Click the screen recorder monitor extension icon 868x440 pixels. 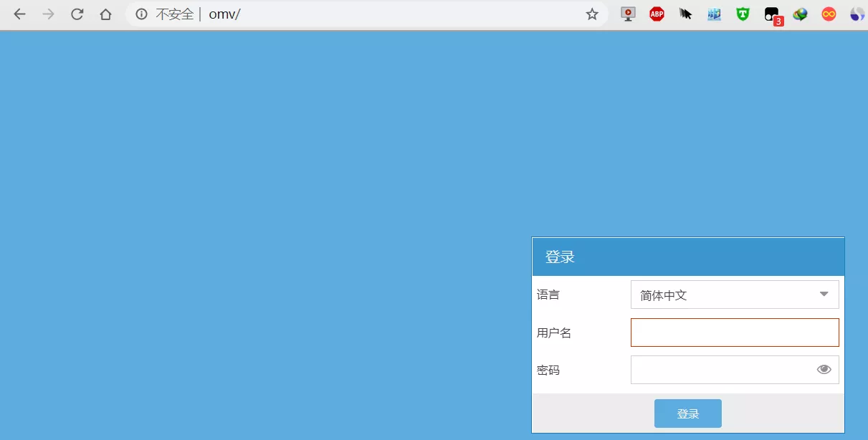(x=629, y=14)
